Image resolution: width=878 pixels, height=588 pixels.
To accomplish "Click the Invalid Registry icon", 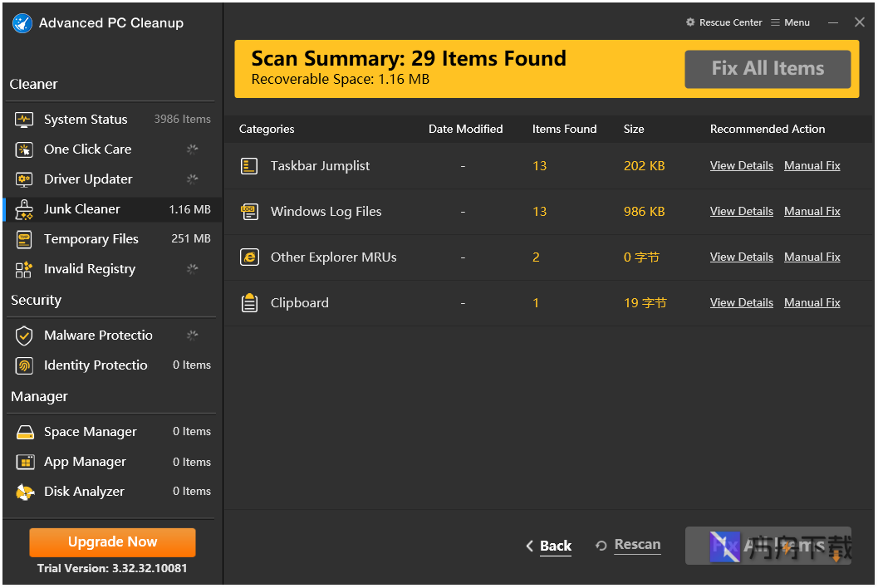I will 24,269.
